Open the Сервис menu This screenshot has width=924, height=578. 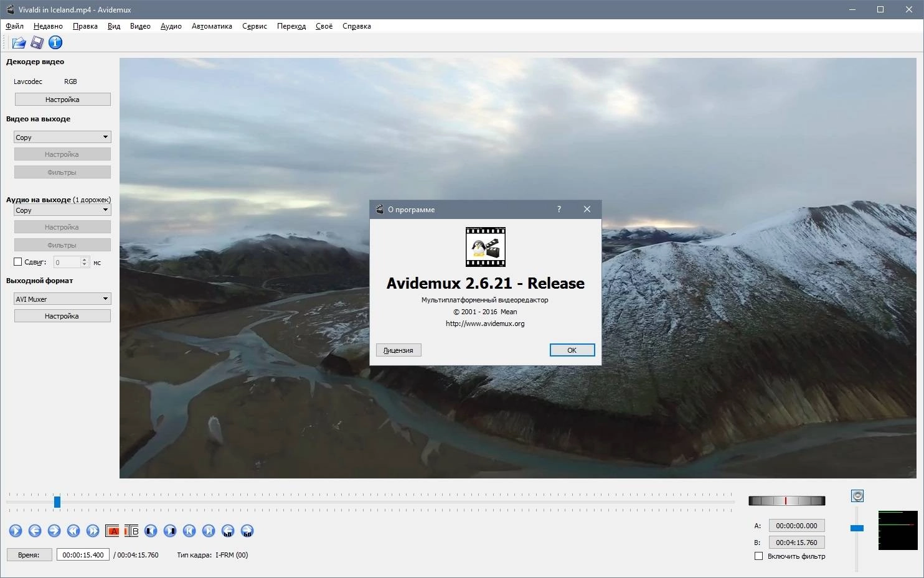[x=254, y=26]
